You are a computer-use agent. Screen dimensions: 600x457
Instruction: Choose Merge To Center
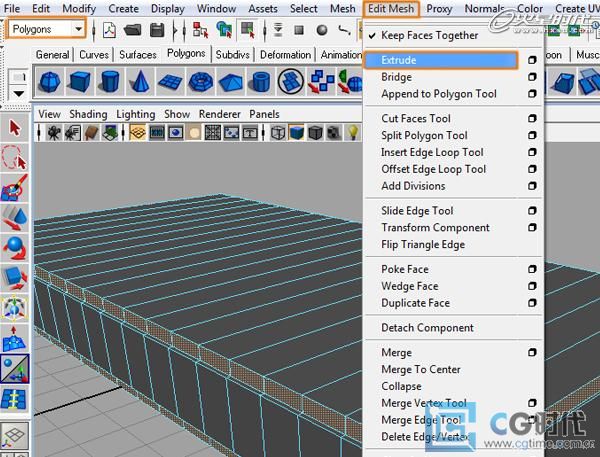421,369
